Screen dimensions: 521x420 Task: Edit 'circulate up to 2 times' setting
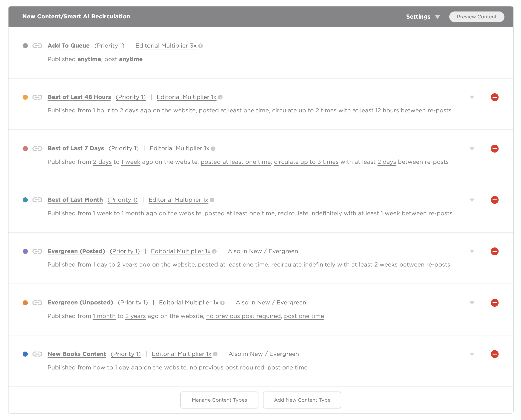(x=304, y=111)
